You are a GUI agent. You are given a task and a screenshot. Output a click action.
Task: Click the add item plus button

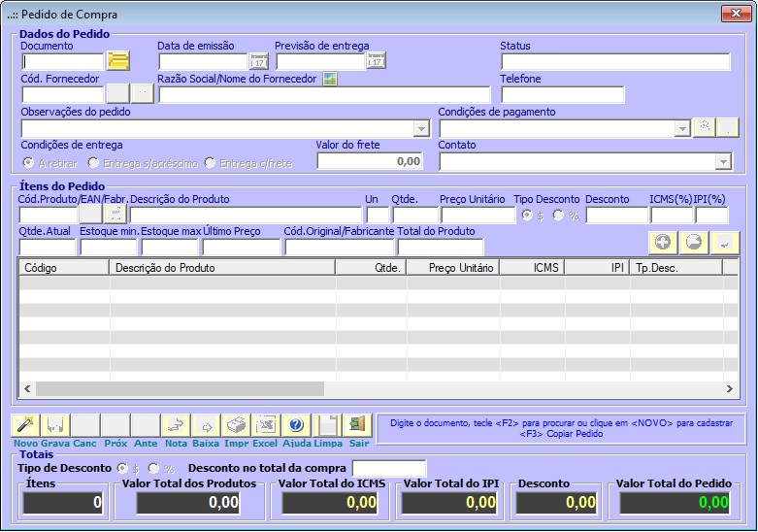[663, 243]
